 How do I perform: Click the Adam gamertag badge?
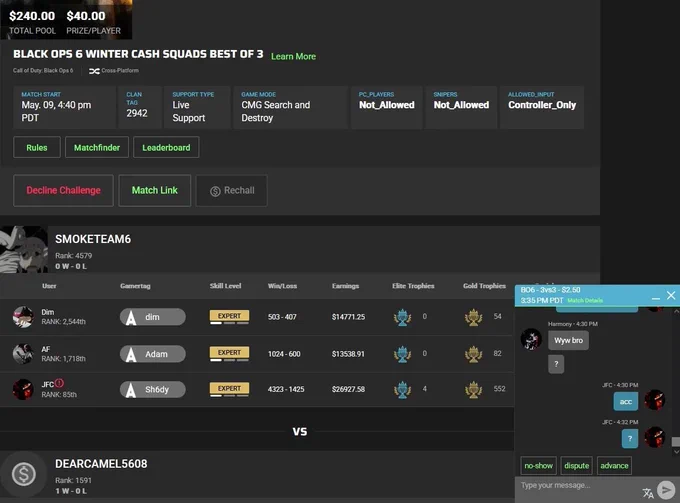point(153,354)
